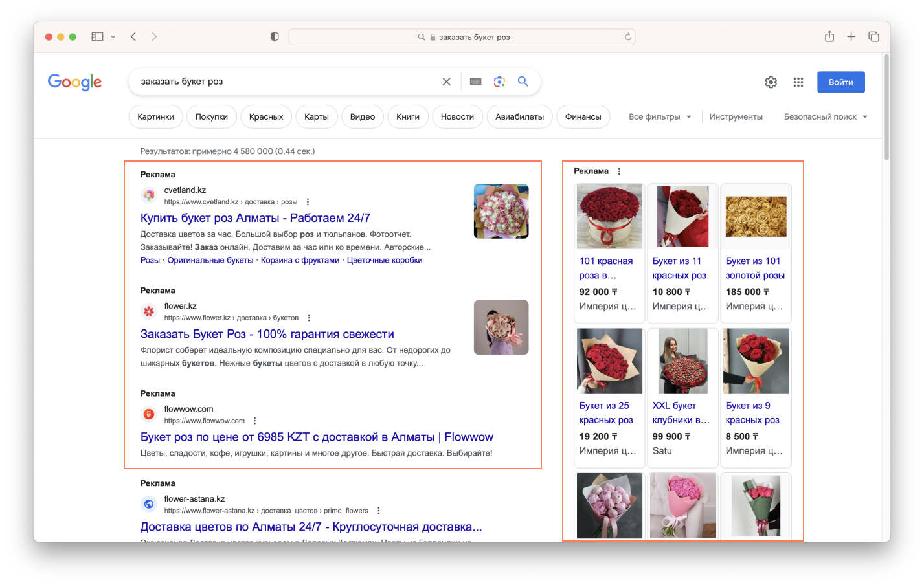924x585 pixels.
Task: Open link Заказать Букет Роз 100% гарантия
Action: tap(267, 334)
